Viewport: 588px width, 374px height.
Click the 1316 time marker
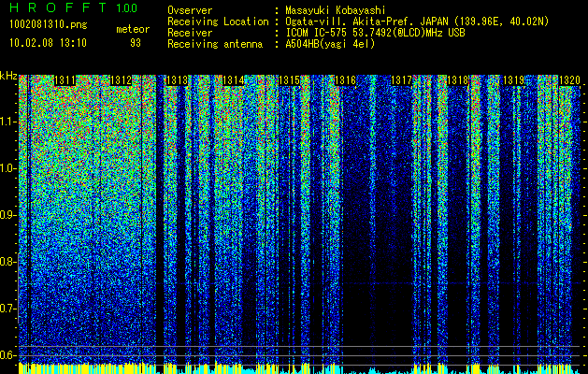point(345,80)
